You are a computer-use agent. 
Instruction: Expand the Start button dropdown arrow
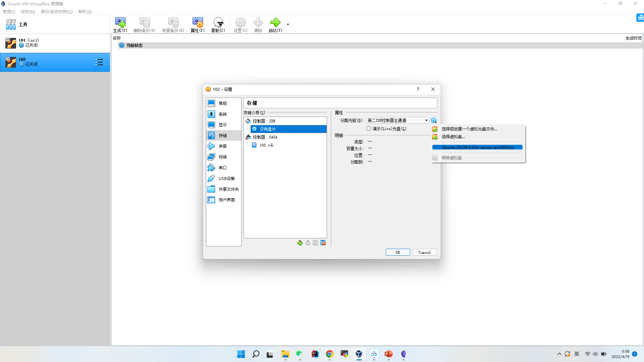point(288,24)
